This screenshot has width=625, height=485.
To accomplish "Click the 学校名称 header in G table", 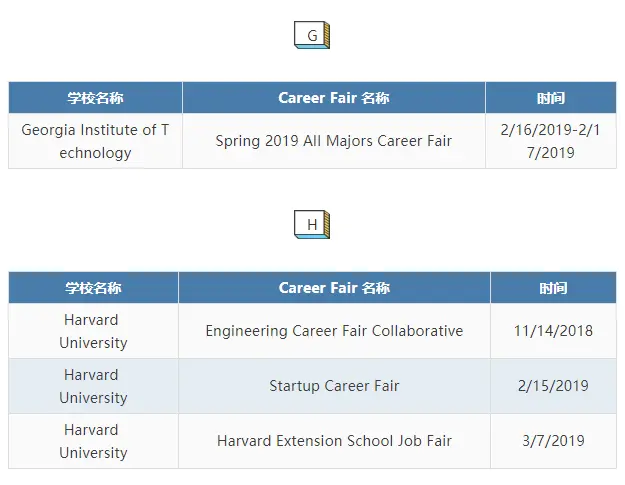I will pos(95,98).
